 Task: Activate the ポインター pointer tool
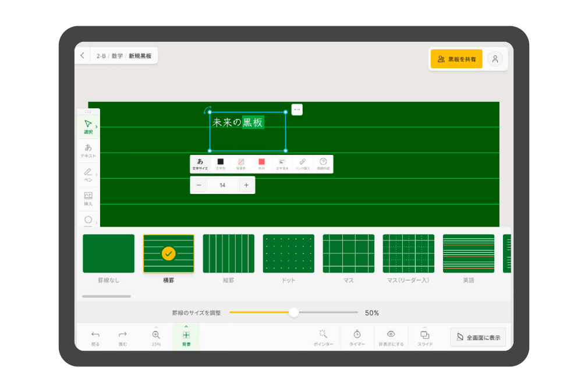click(x=323, y=337)
